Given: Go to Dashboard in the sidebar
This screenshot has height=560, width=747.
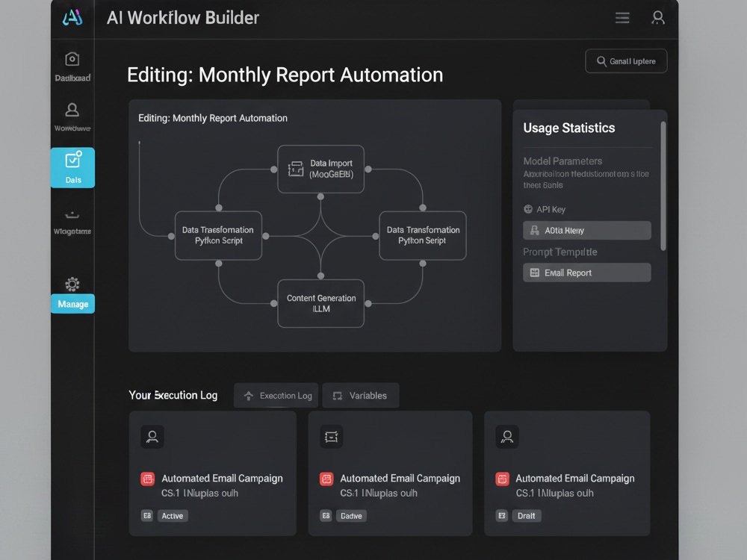Looking at the screenshot, I should 72,66.
